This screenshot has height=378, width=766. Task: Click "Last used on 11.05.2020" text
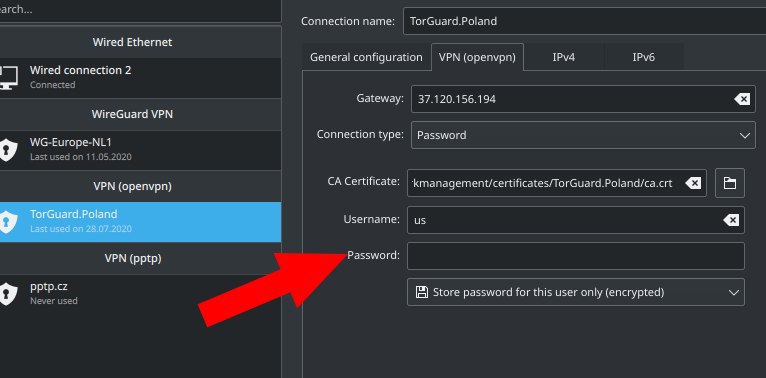[x=81, y=157]
